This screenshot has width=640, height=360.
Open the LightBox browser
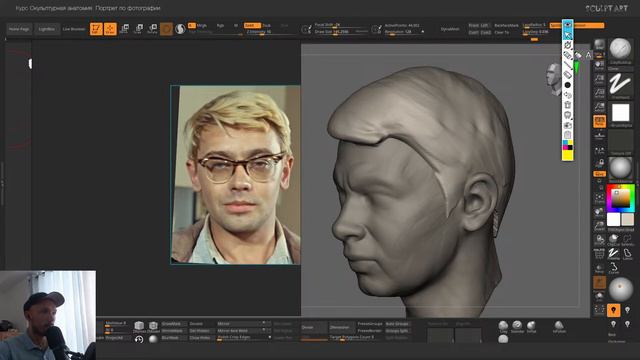[x=47, y=29]
